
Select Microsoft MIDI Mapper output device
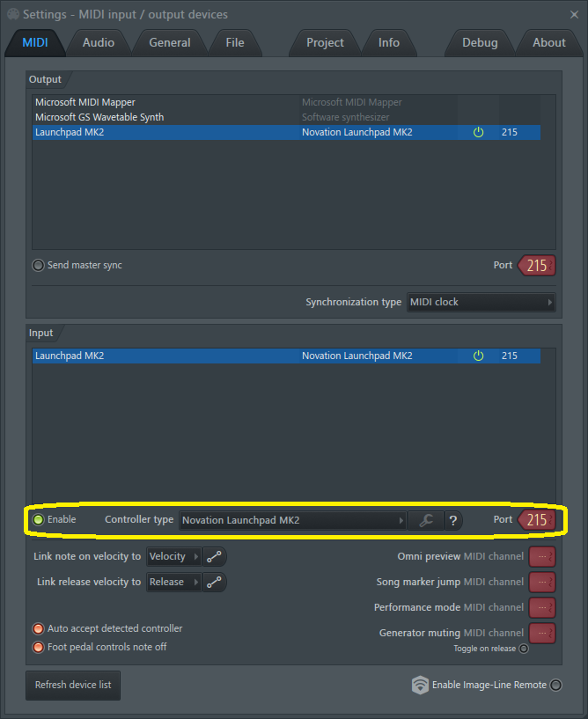click(x=286, y=102)
